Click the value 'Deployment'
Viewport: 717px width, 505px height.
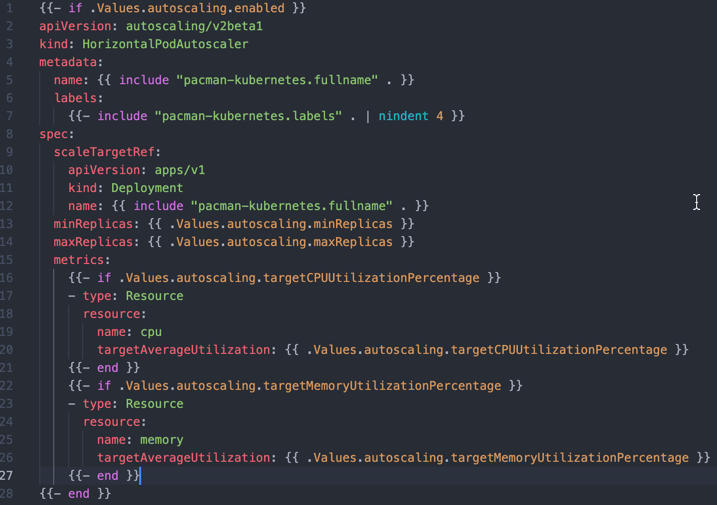tap(147, 188)
